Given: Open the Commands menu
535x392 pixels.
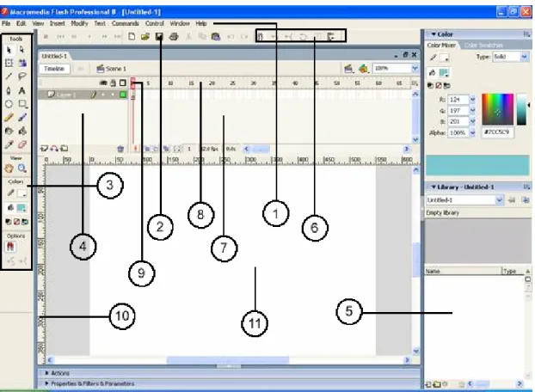Looking at the screenshot, I should click(126, 23).
